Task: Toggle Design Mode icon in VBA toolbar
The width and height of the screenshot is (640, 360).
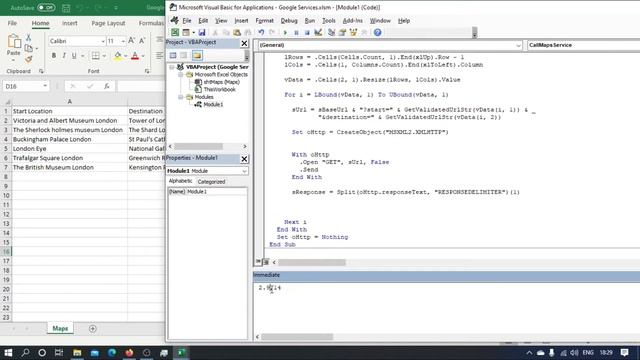Action: click(x=318, y=32)
